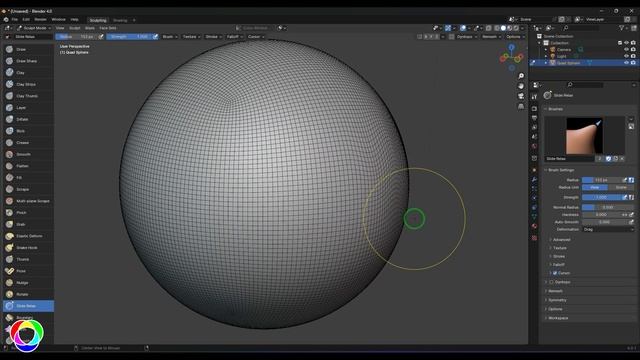Select the Elastic Deform brush
640x360 pixels.
click(x=28, y=236)
